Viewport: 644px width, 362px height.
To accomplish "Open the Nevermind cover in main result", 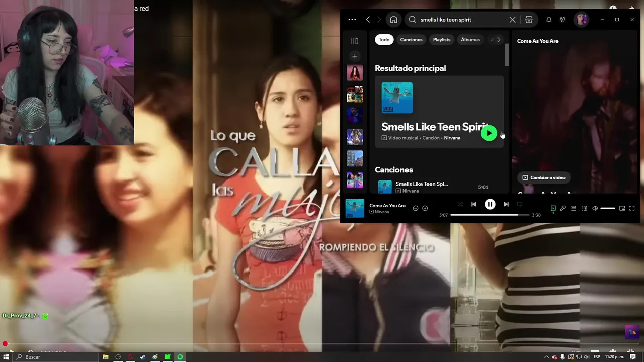I will 397,98.
